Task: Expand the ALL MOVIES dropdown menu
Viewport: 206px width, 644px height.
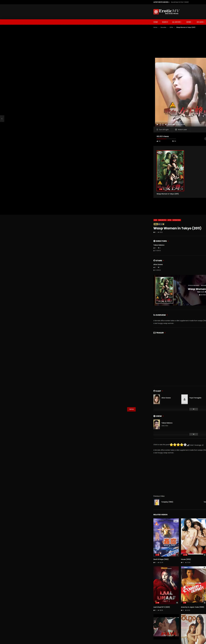Action: pyautogui.click(x=177, y=22)
